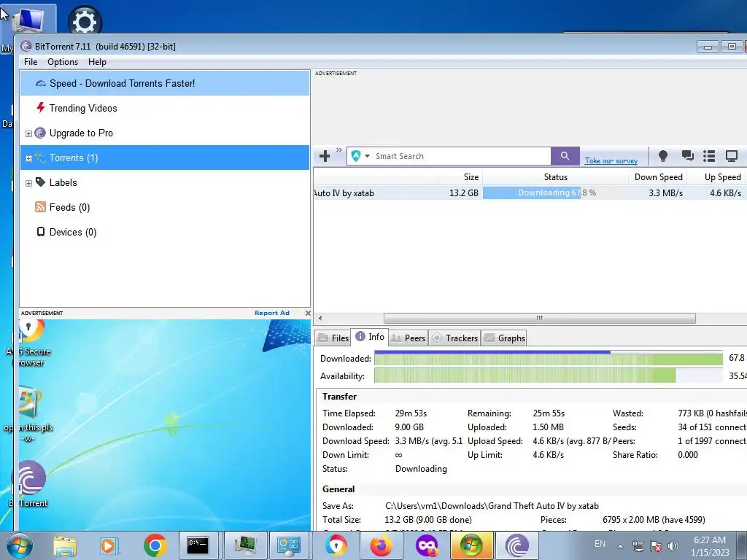Open the File menu
This screenshot has height=560, width=747.
[x=31, y=62]
